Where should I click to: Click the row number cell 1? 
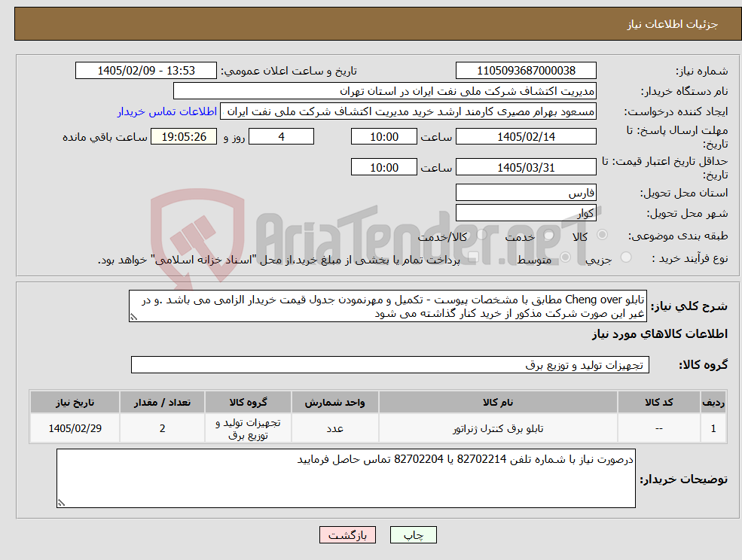pyautogui.click(x=713, y=428)
